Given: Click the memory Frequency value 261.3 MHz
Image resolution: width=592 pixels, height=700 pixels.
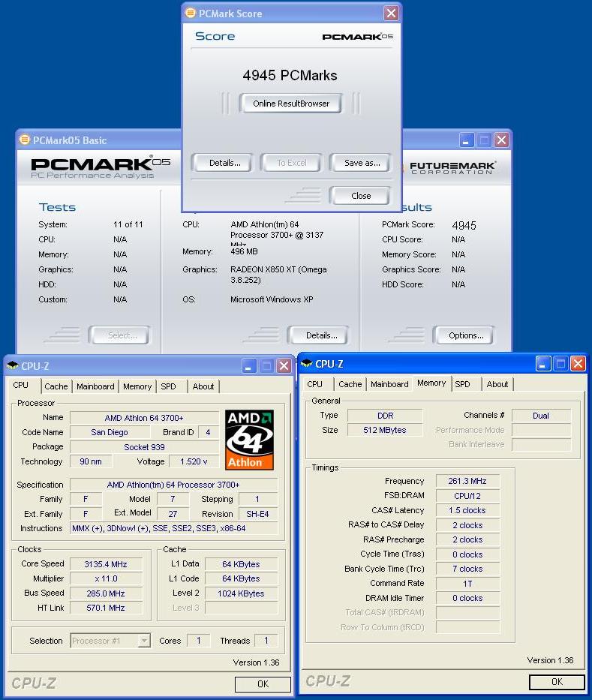Looking at the screenshot, I should (x=467, y=481).
